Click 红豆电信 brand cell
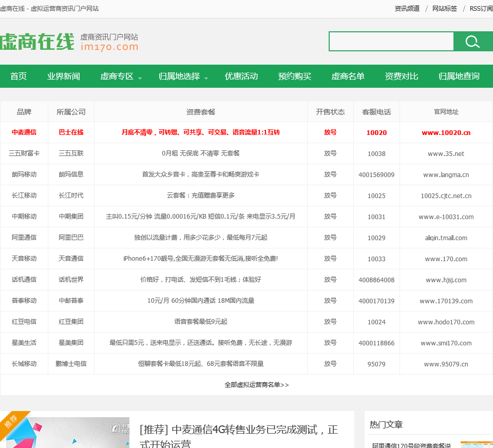Screen dimensions: 493x448 pos(24,322)
